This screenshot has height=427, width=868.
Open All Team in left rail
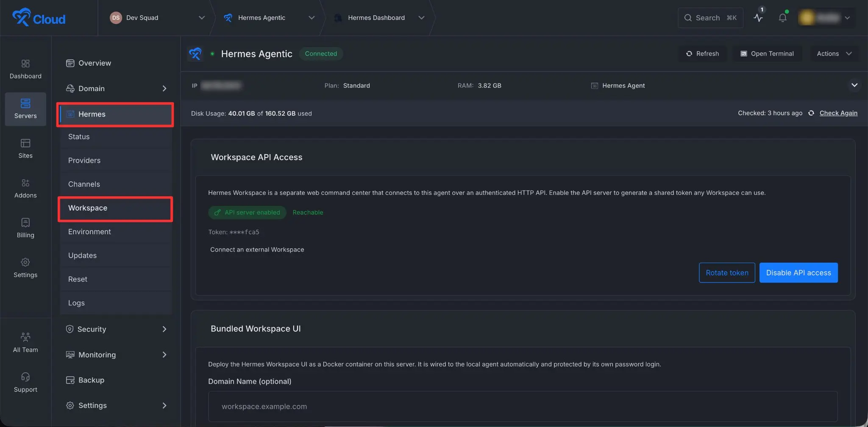25,343
